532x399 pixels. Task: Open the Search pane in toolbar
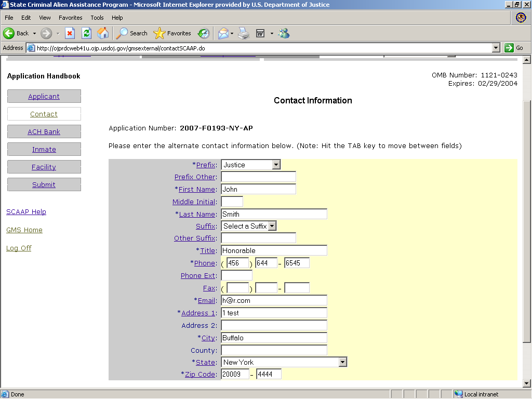(132, 33)
